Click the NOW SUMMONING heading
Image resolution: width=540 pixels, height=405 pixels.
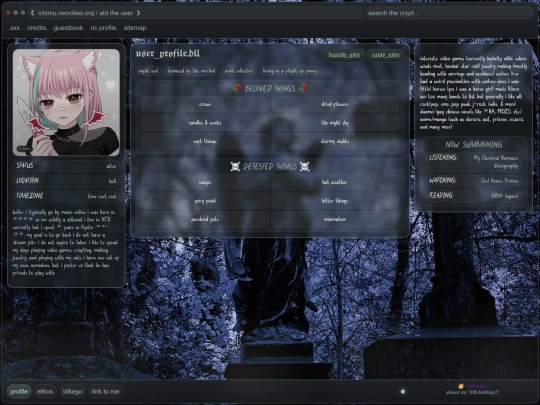(x=474, y=145)
